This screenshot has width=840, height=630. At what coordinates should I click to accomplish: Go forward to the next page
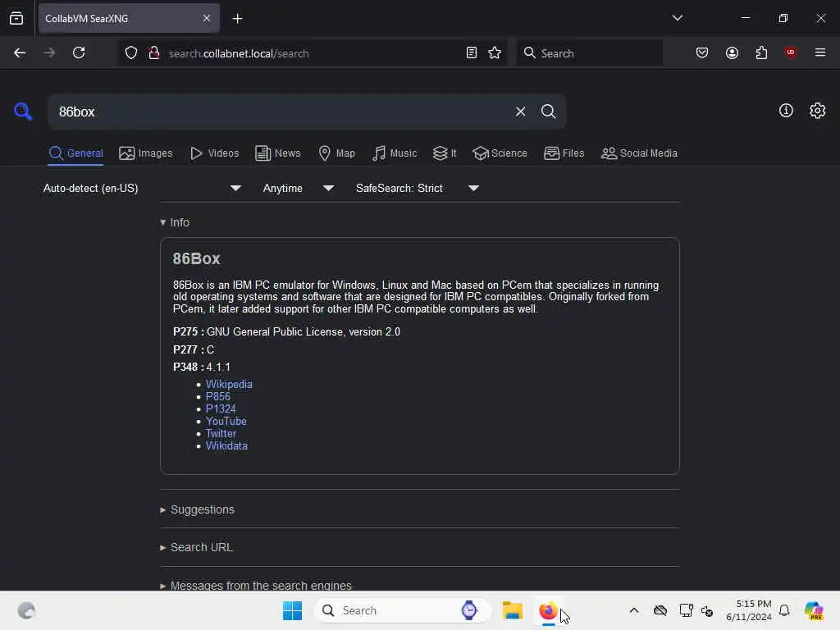[x=49, y=52]
